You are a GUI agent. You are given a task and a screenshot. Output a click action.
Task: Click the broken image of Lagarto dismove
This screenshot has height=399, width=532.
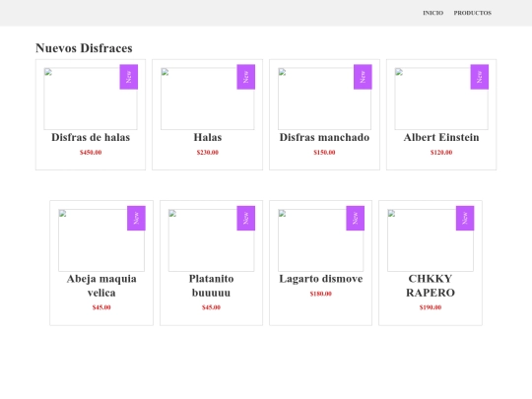[x=320, y=240]
